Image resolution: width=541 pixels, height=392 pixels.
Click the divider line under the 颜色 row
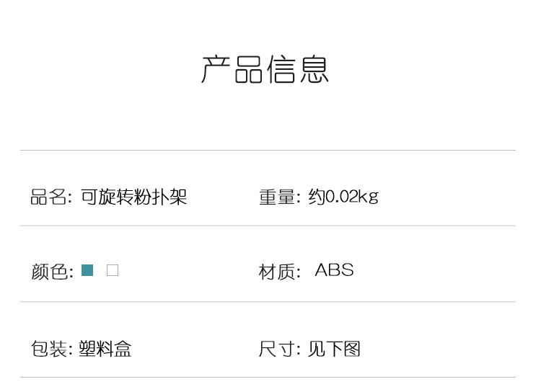268,302
